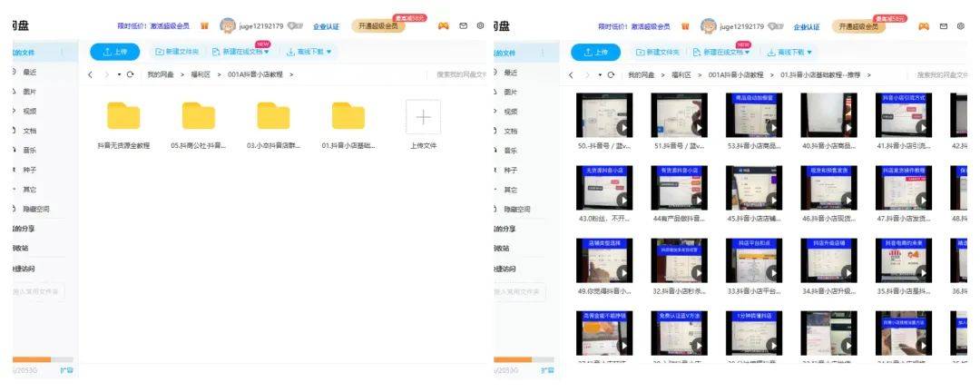Click the 企业认证 link in the right window
980x392 pixels.
click(x=807, y=27)
